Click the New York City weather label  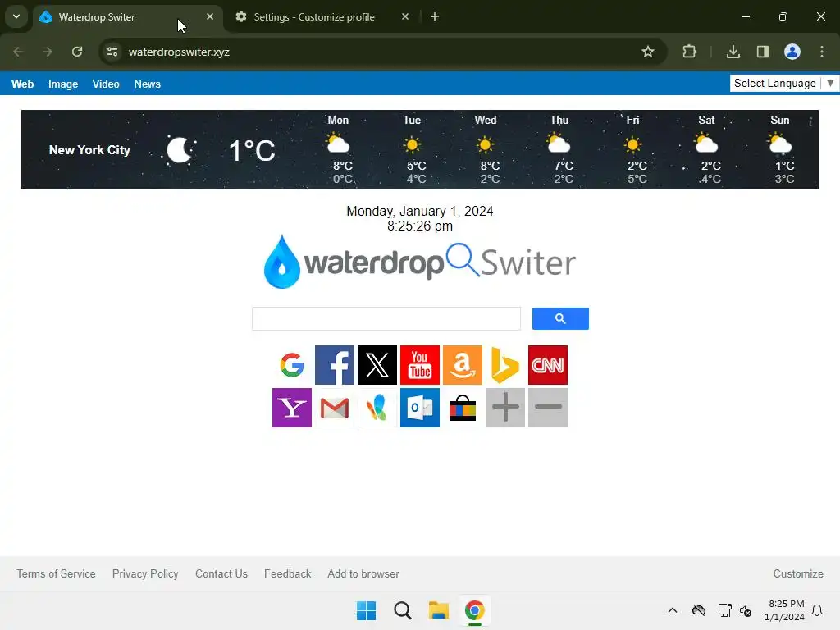(89, 150)
